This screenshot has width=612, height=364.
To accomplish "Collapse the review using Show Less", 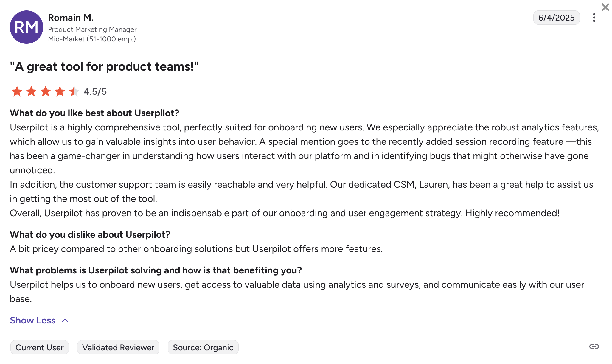I will tap(32, 321).
